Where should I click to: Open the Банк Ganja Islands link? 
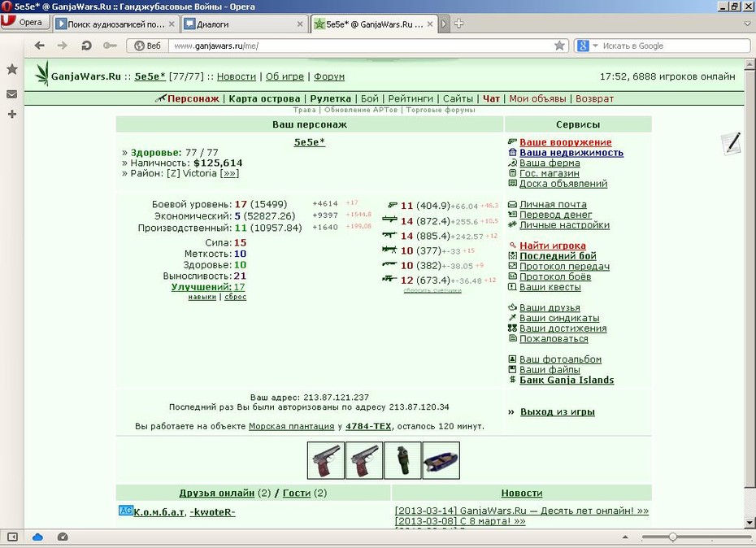pyautogui.click(x=567, y=381)
